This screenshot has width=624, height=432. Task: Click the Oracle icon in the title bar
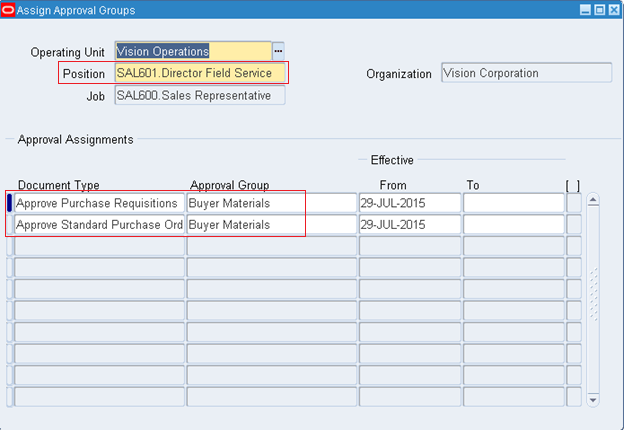(9, 10)
